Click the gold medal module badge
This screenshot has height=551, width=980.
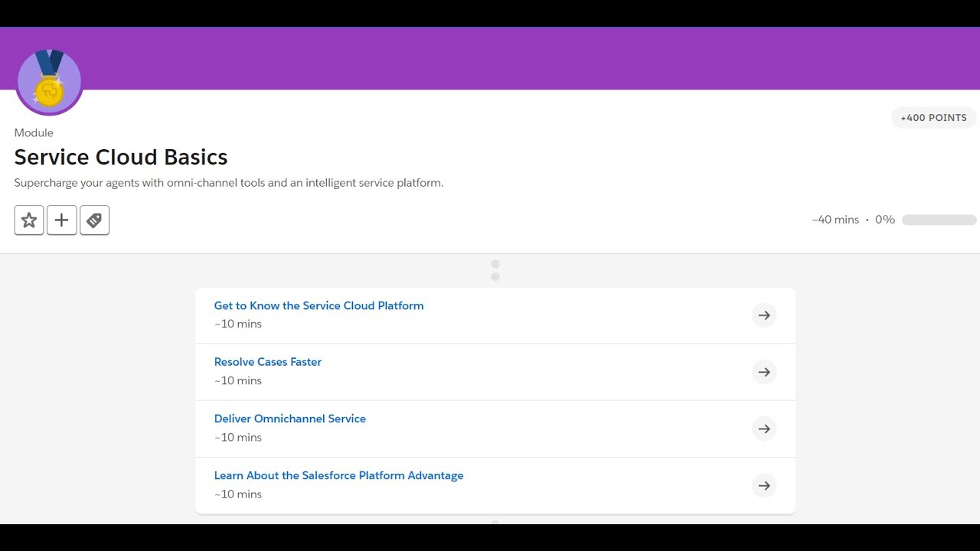coord(49,81)
